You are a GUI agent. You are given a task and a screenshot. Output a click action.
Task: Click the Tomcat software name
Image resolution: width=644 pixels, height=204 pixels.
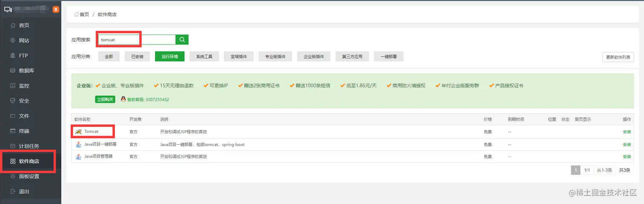pos(91,132)
